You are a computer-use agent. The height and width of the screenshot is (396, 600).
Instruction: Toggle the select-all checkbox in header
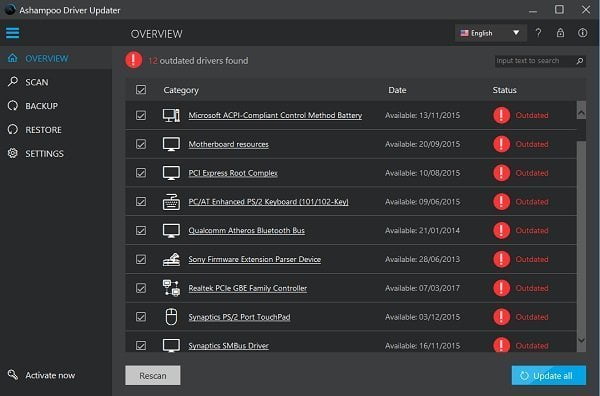[x=141, y=90]
